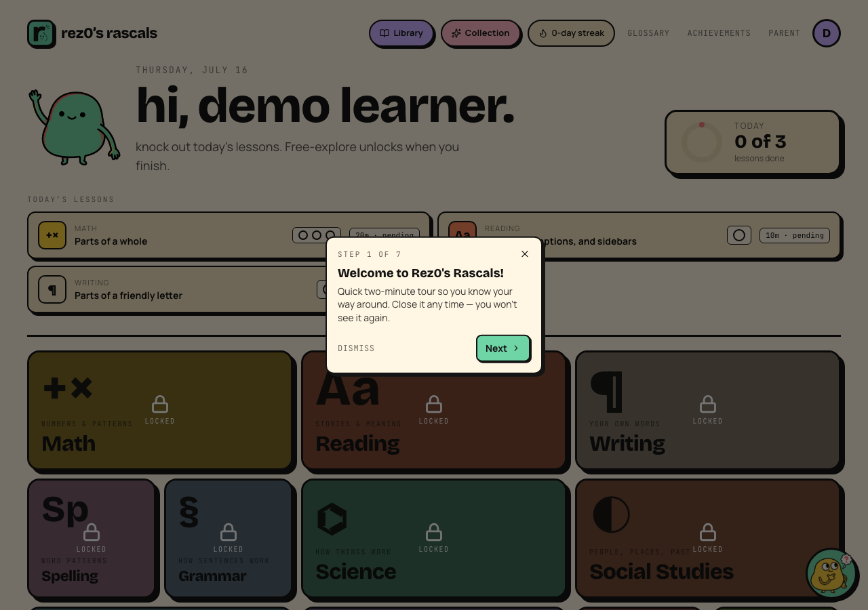Viewport: 868px width, 610px height.
Task: Dismiss the tour
Action: pyautogui.click(x=356, y=348)
